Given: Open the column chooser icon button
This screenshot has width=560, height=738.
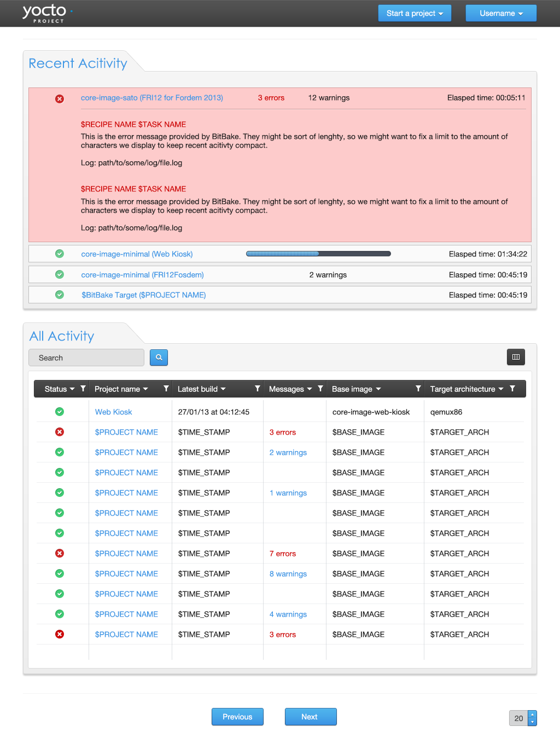Looking at the screenshot, I should click(x=516, y=357).
